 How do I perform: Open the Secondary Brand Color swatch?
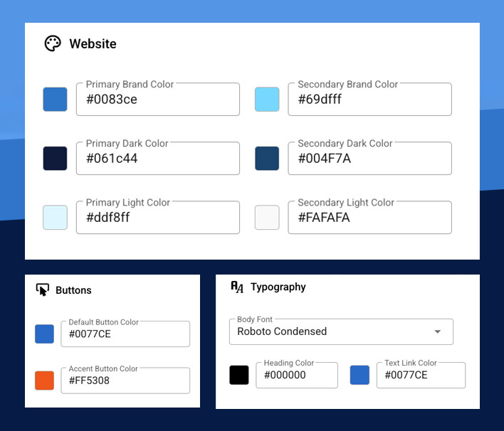tap(267, 100)
